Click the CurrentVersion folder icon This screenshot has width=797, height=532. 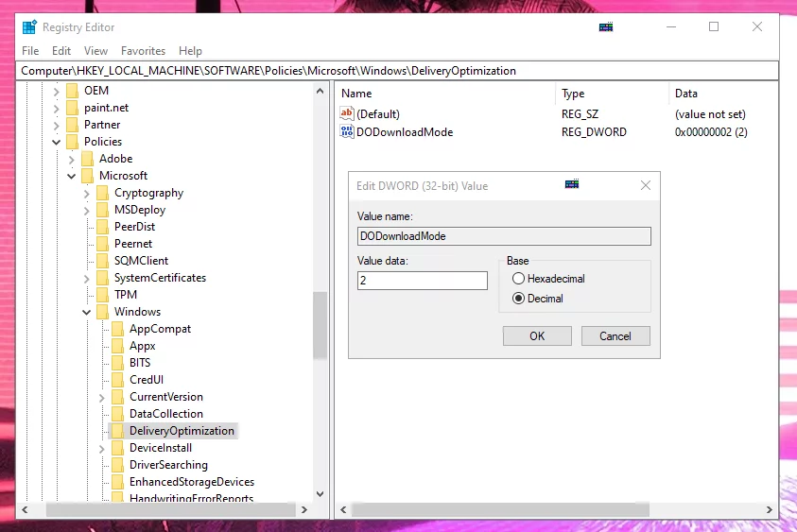(x=118, y=397)
